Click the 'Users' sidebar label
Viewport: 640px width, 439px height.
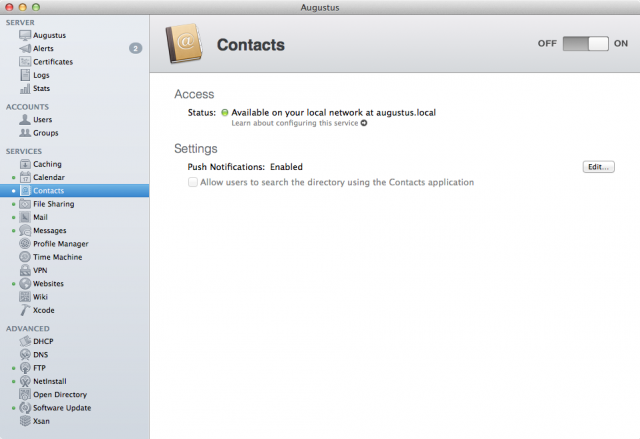tap(42, 120)
